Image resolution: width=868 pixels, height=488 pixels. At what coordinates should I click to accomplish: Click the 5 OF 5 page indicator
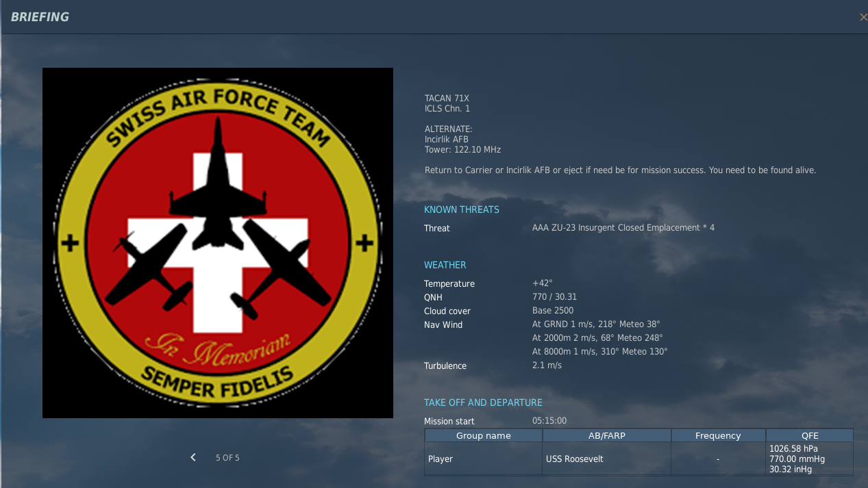click(227, 457)
